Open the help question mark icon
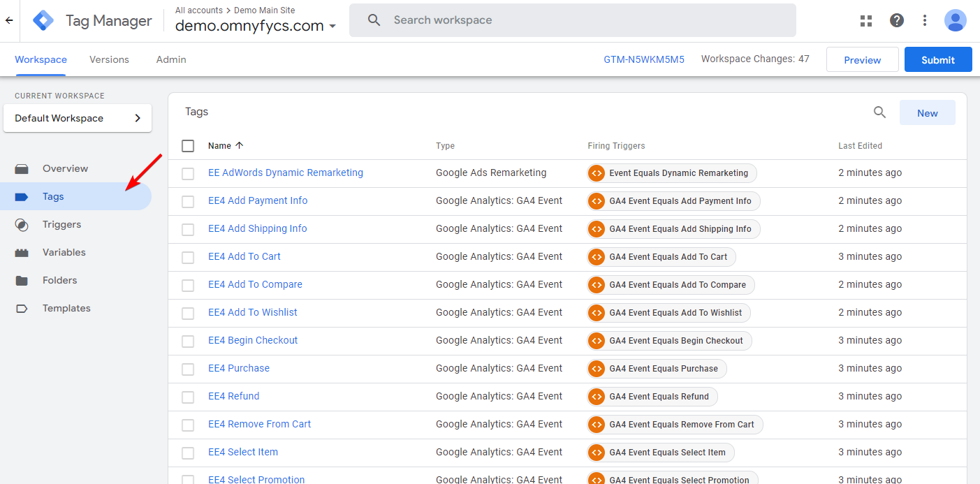 [x=897, y=20]
